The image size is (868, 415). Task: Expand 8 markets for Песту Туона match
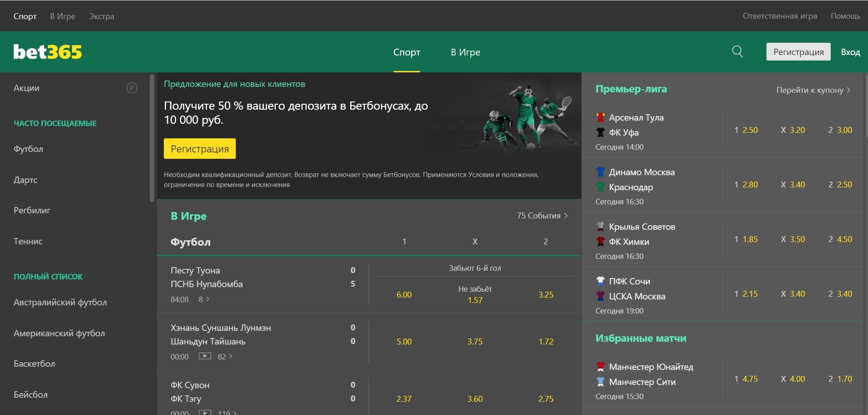coord(204,299)
